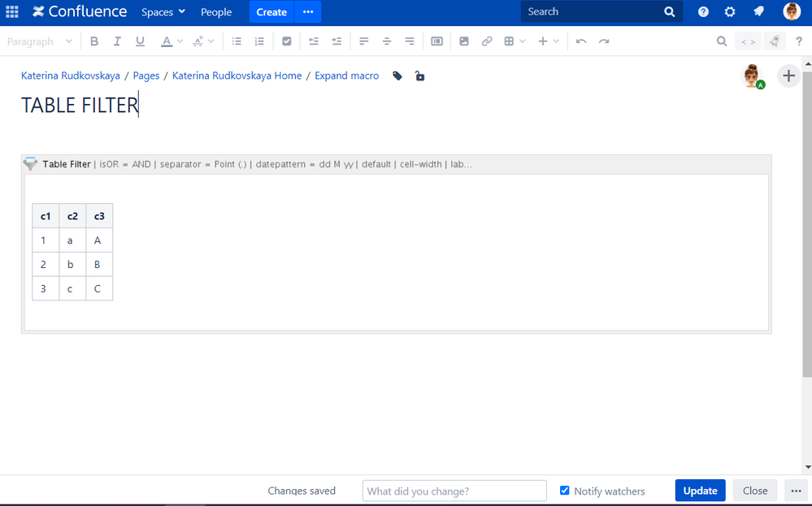This screenshot has height=506, width=812.
Task: Open the help menu in header
Action: 703,12
